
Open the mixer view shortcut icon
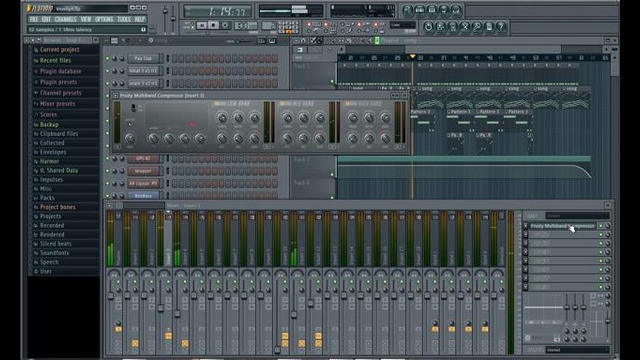[x=456, y=9]
